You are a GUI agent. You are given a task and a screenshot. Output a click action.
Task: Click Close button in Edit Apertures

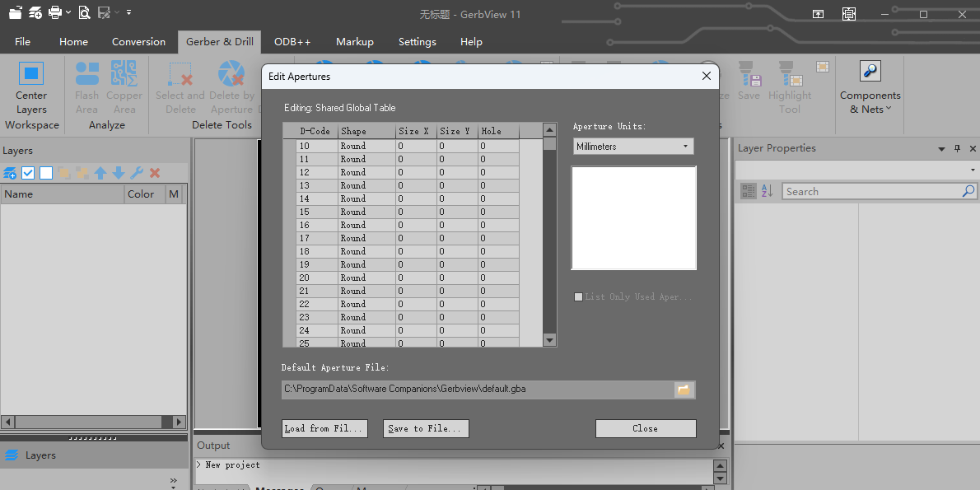[x=645, y=428]
